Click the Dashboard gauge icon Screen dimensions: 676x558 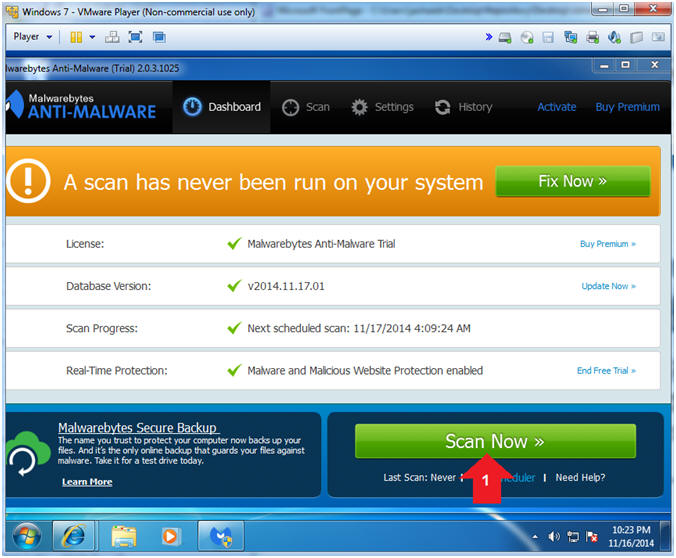tap(192, 107)
